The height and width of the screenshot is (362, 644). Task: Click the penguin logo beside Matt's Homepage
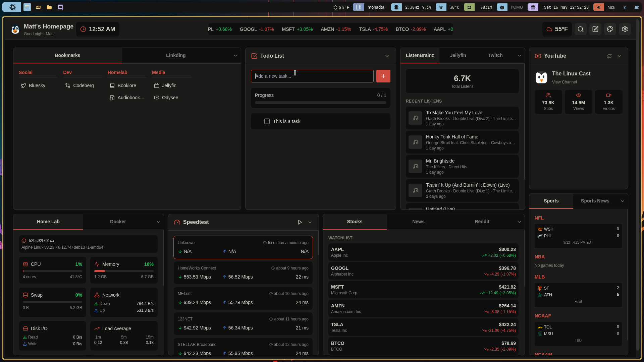15,30
